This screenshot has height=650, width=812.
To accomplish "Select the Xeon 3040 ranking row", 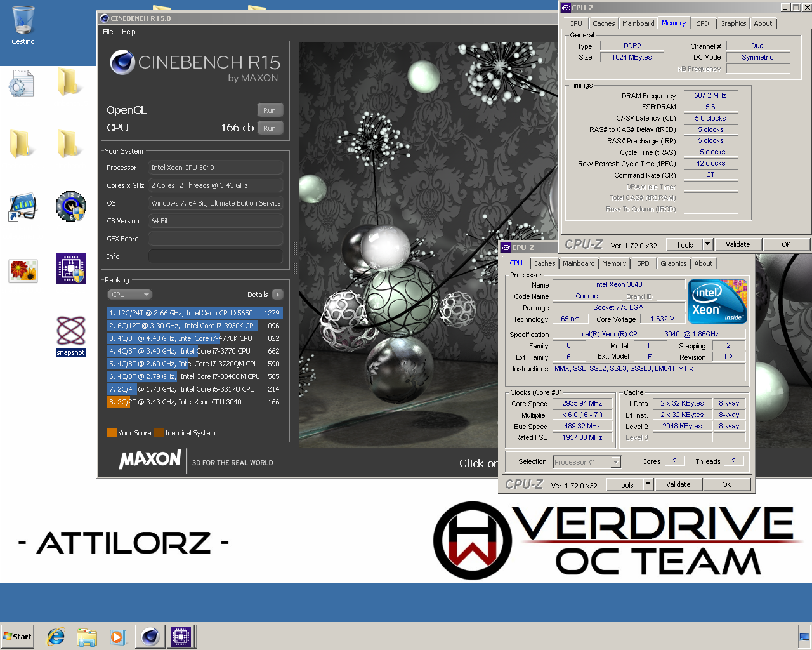I will point(195,402).
